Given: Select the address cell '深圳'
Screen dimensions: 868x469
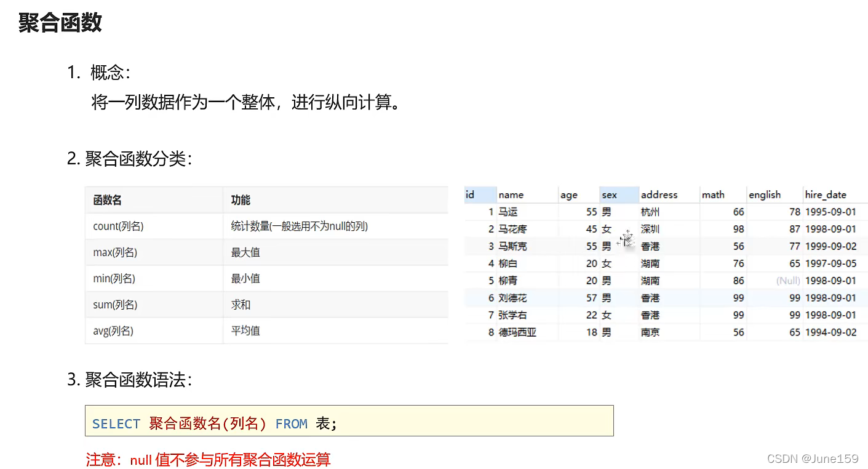Looking at the screenshot, I should (650, 229).
